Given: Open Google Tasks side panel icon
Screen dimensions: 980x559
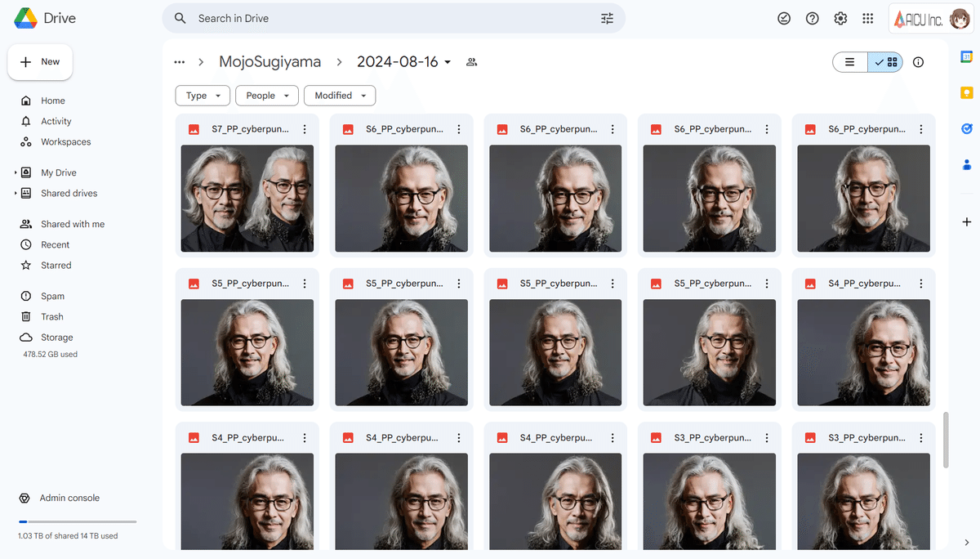Looking at the screenshot, I should point(966,128).
